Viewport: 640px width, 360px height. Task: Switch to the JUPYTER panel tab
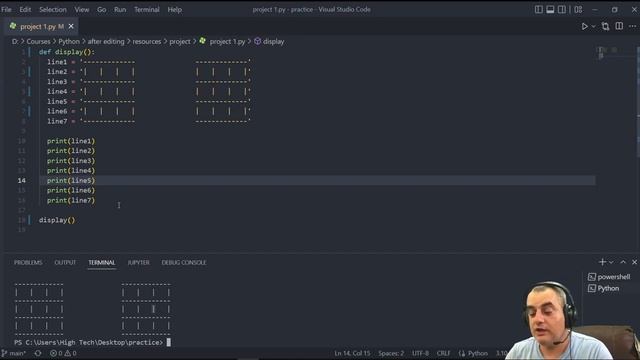pos(139,262)
